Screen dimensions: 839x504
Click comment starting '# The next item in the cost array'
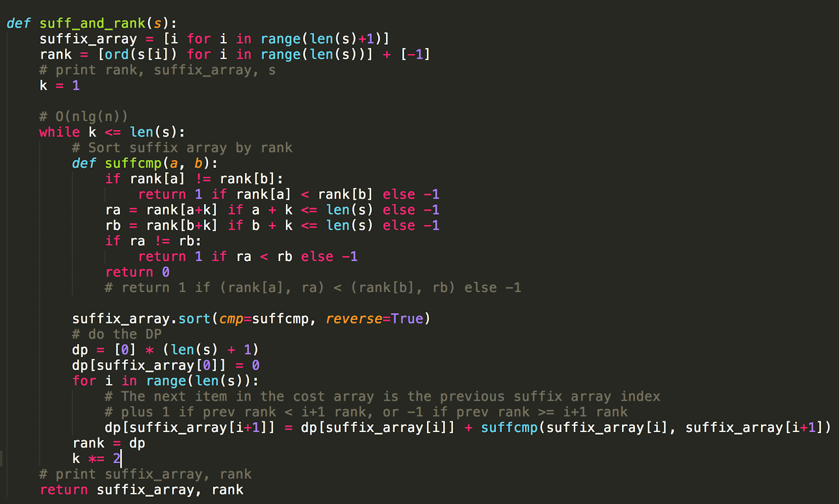[382, 396]
